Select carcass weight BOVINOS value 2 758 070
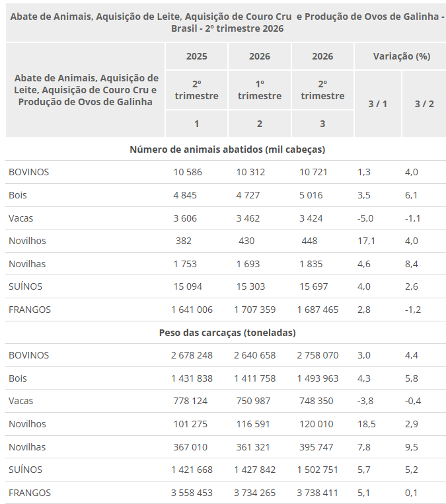The image size is (446, 504). pyautogui.click(x=318, y=355)
